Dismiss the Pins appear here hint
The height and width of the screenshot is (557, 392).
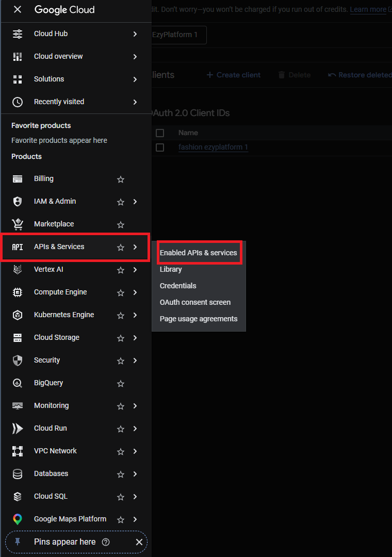coord(139,542)
